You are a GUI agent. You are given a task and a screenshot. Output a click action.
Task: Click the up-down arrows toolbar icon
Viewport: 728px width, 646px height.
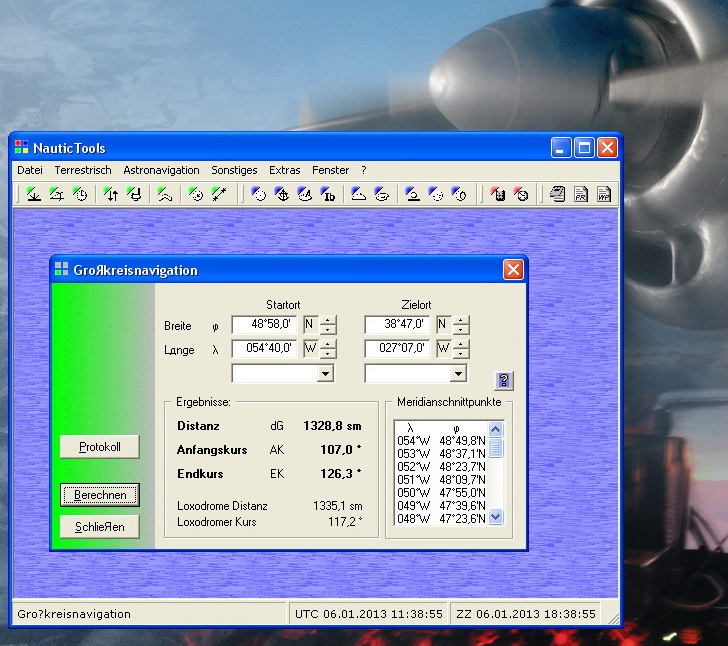[x=111, y=195]
